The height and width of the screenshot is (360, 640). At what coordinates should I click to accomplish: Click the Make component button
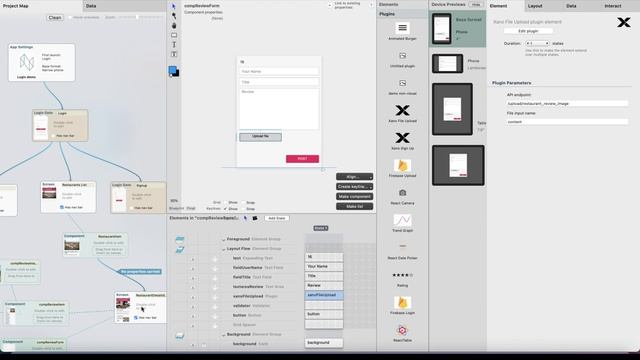click(x=354, y=196)
